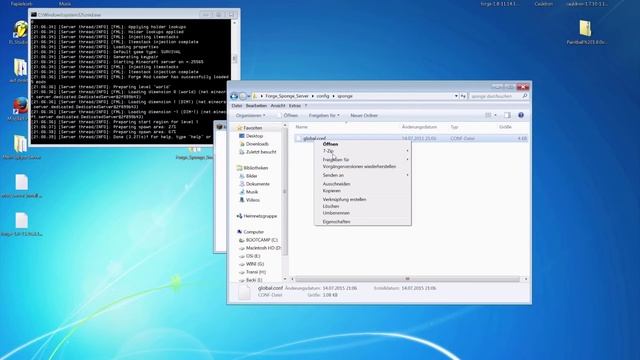Click the horizontal scrollbar in file list
The image size is (640, 360).
click(x=407, y=279)
